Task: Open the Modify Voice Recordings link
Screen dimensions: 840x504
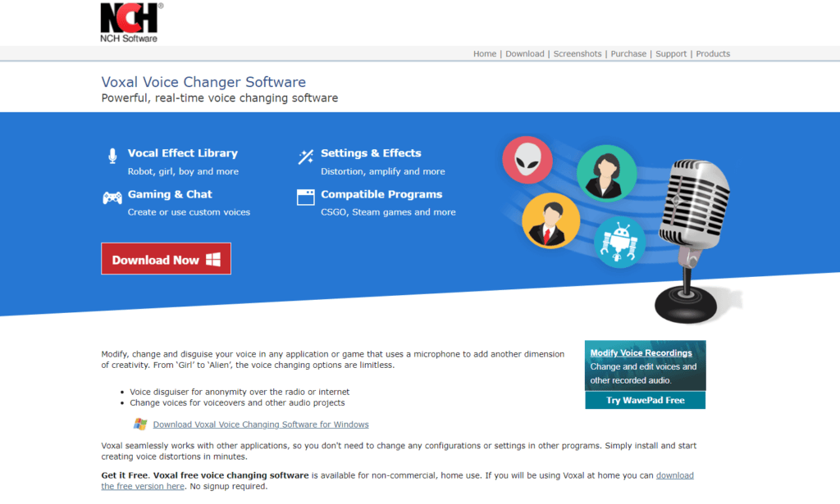Action: 641,352
